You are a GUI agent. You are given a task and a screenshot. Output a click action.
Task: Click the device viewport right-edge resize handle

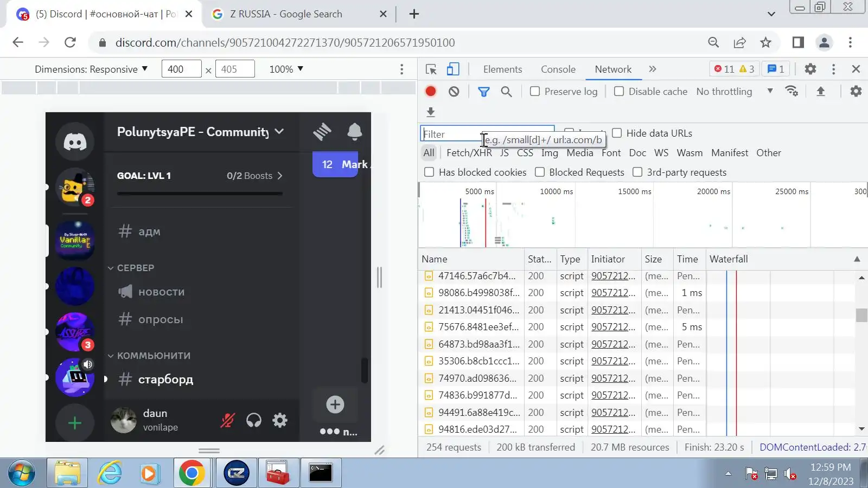tap(380, 278)
